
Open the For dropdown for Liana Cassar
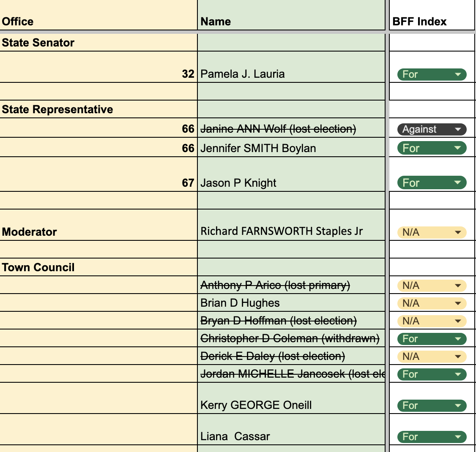(432, 437)
